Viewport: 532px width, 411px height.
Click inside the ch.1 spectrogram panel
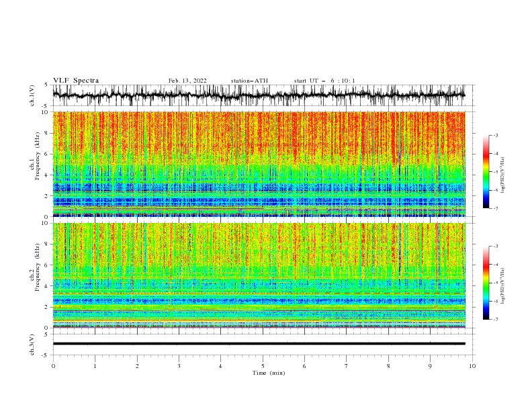tap(259, 164)
